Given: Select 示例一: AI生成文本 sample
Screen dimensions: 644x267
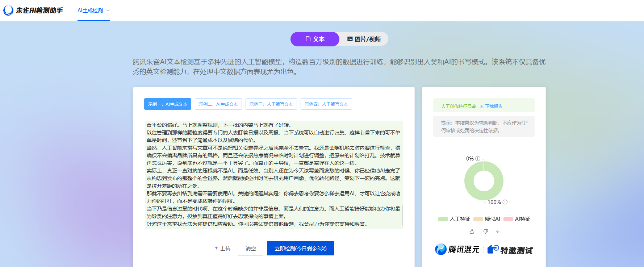Looking at the screenshot, I should pos(167,104).
